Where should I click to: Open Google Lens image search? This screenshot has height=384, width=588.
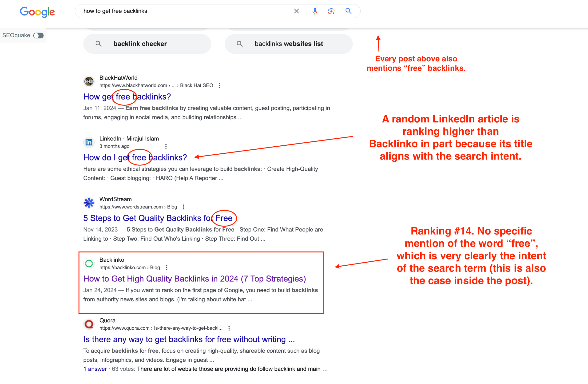click(x=331, y=11)
